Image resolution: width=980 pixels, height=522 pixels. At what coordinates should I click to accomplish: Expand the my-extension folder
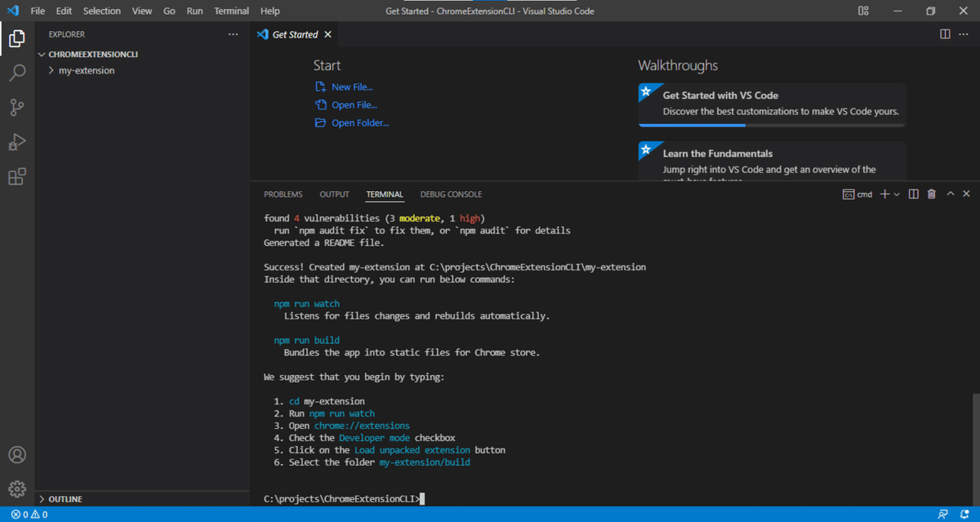(87, 70)
